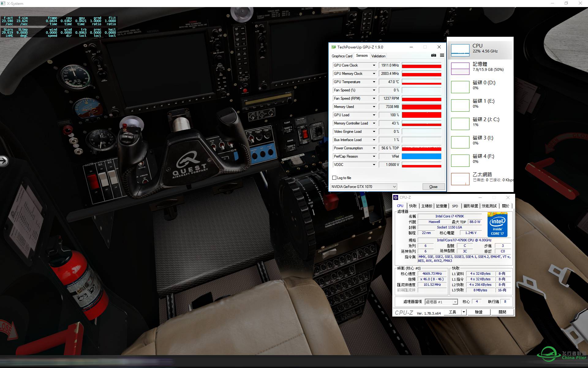Click the GPU Load red sensor graph
The image size is (588, 368).
(x=421, y=115)
